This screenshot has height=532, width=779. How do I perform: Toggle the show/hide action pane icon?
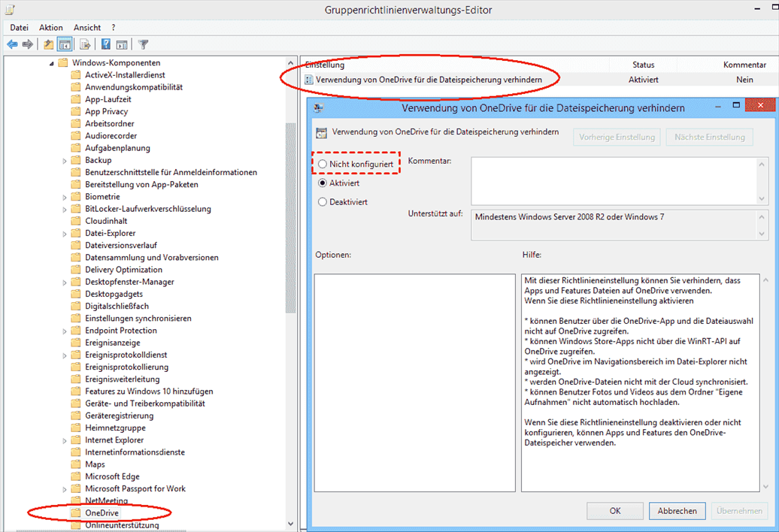pos(122,44)
